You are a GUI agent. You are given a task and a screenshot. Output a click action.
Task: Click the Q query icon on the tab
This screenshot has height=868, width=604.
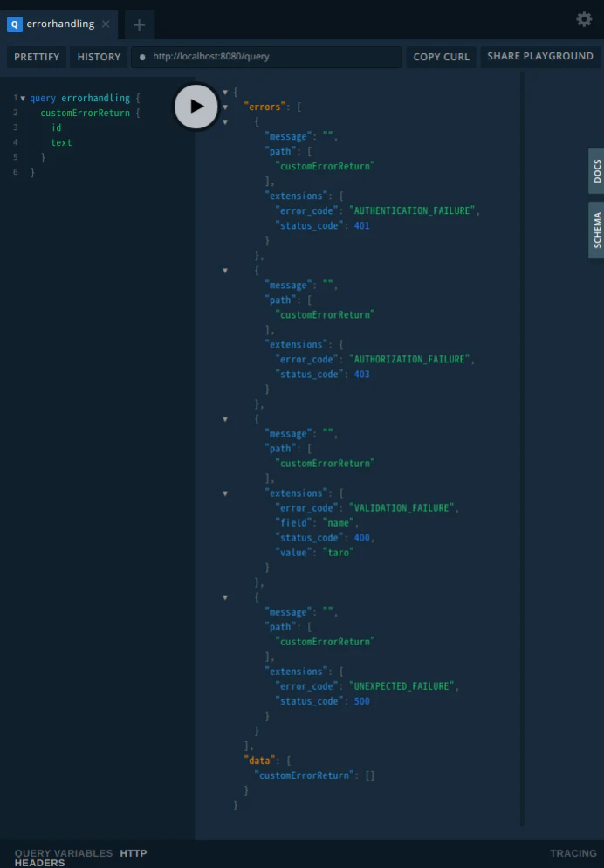pos(14,24)
